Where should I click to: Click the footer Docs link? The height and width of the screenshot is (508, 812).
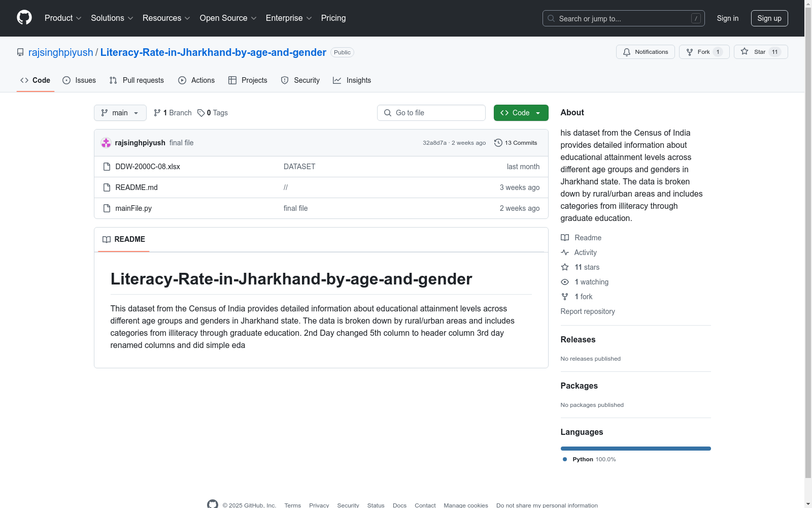[x=400, y=505]
